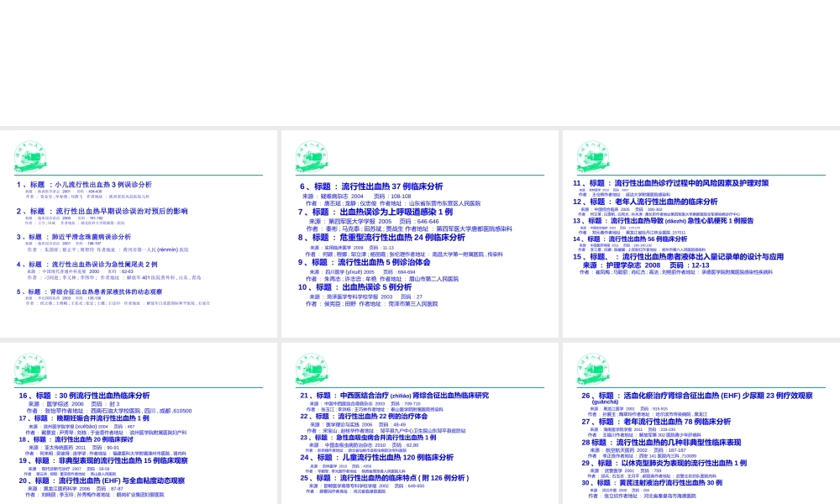Click the logo on the slide listing titles 11–15
Screen dimensions: 840x504
pos(593,157)
